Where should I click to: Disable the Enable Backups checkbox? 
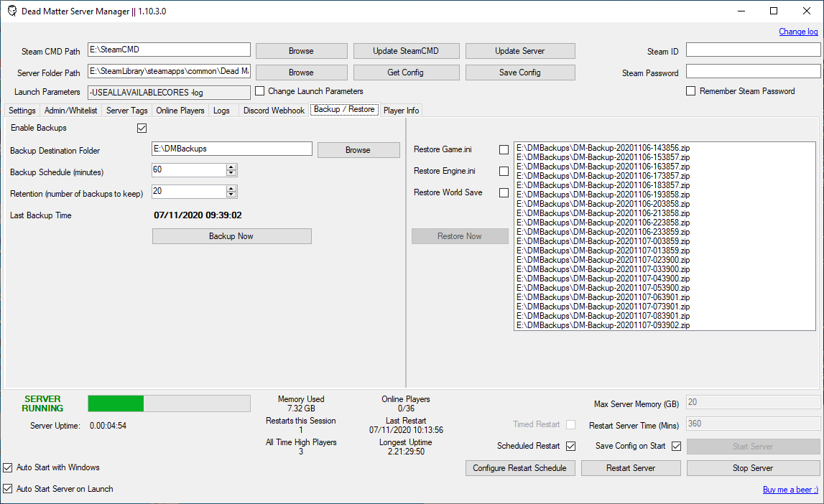[x=142, y=127]
